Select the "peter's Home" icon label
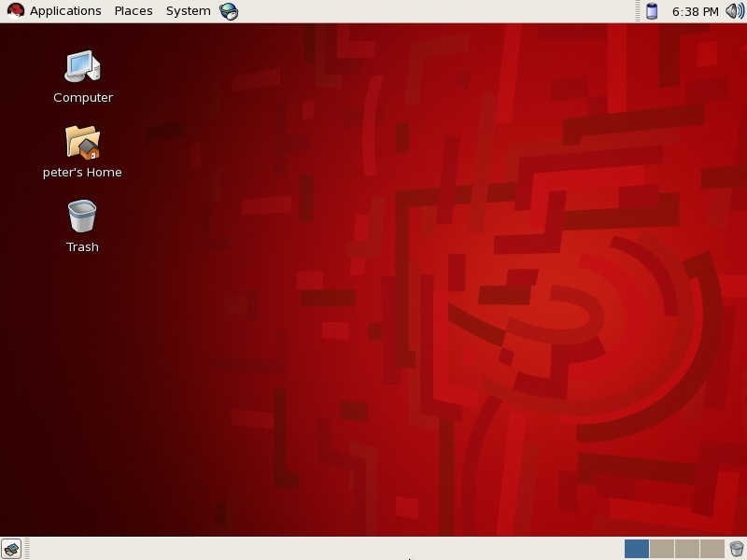Viewport: 747px width, 560px height. pos(82,173)
